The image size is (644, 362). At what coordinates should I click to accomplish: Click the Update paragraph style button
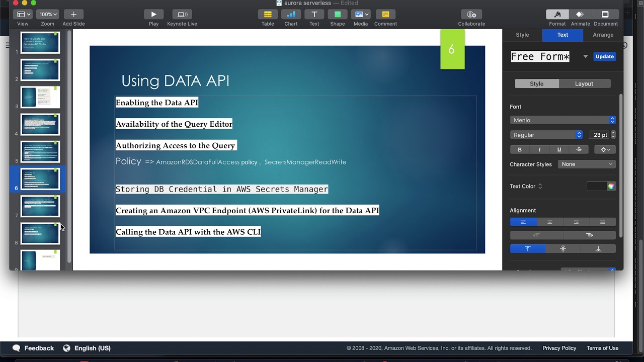click(x=604, y=57)
